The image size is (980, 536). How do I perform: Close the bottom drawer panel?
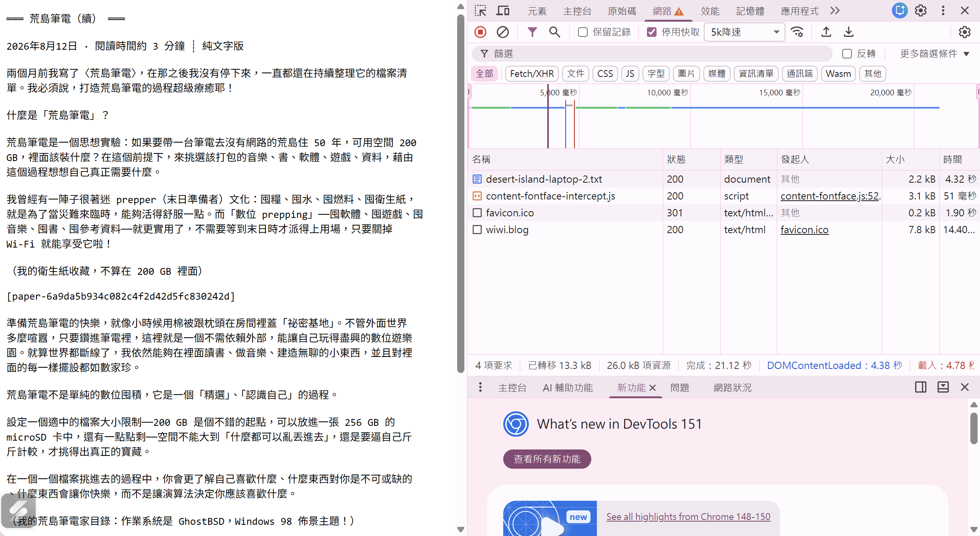[965, 387]
